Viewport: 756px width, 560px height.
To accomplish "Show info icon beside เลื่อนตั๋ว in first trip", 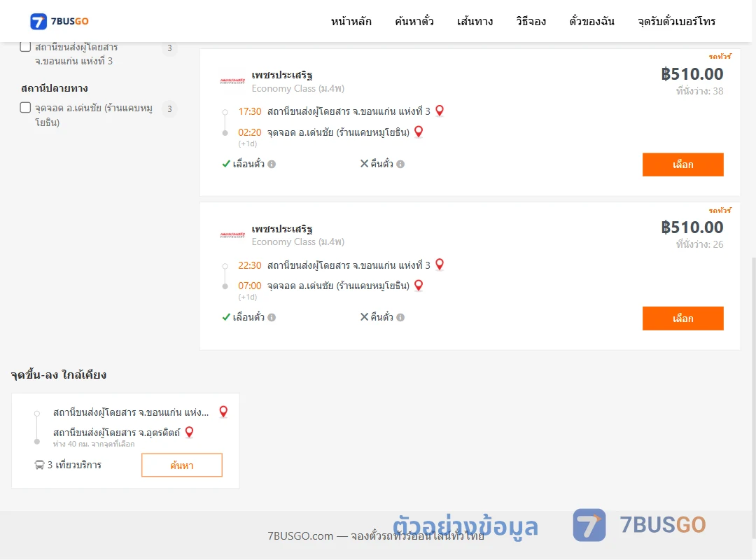I will (272, 164).
